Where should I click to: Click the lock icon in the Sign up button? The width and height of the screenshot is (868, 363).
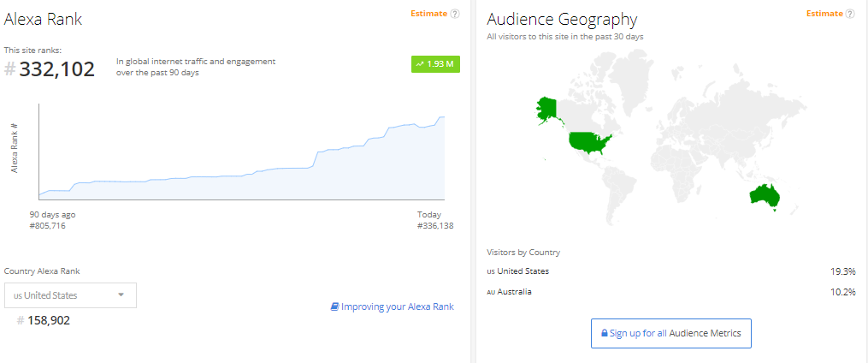(x=605, y=334)
